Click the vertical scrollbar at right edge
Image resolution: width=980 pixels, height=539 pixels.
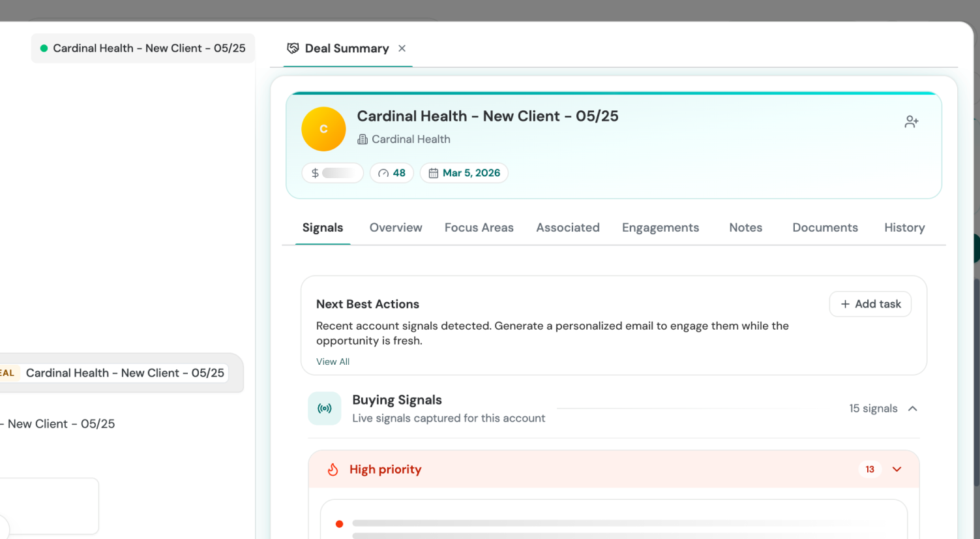(x=976, y=382)
